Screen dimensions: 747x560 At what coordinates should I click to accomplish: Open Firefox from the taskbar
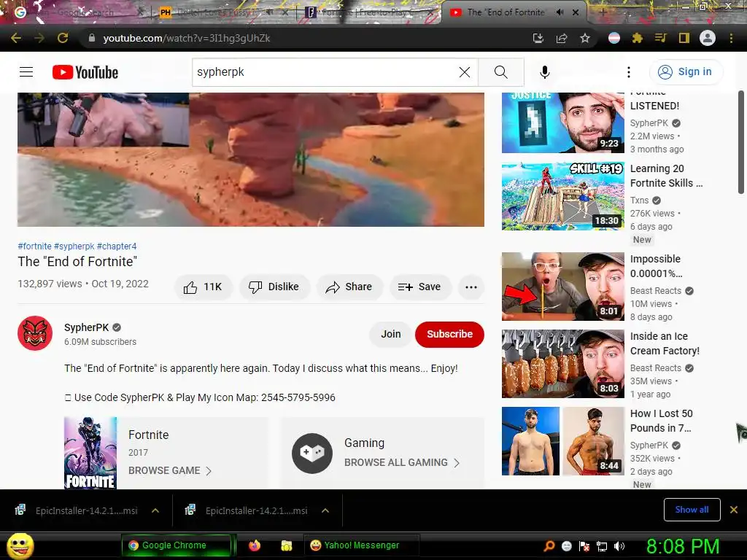pyautogui.click(x=255, y=545)
